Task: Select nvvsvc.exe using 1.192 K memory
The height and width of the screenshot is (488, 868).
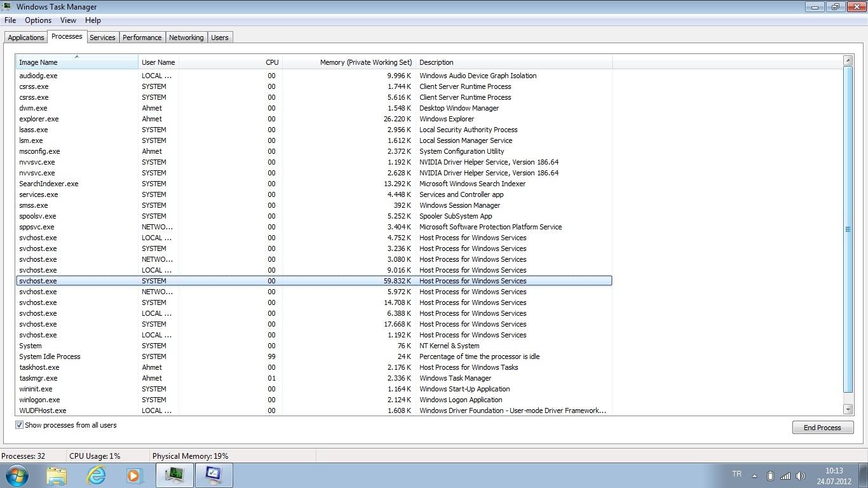Action: pyautogui.click(x=314, y=162)
